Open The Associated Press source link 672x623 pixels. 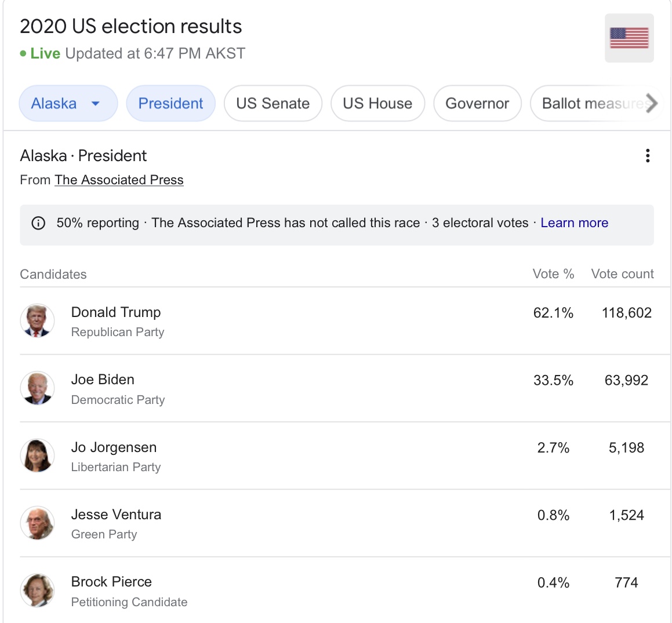[x=119, y=180]
